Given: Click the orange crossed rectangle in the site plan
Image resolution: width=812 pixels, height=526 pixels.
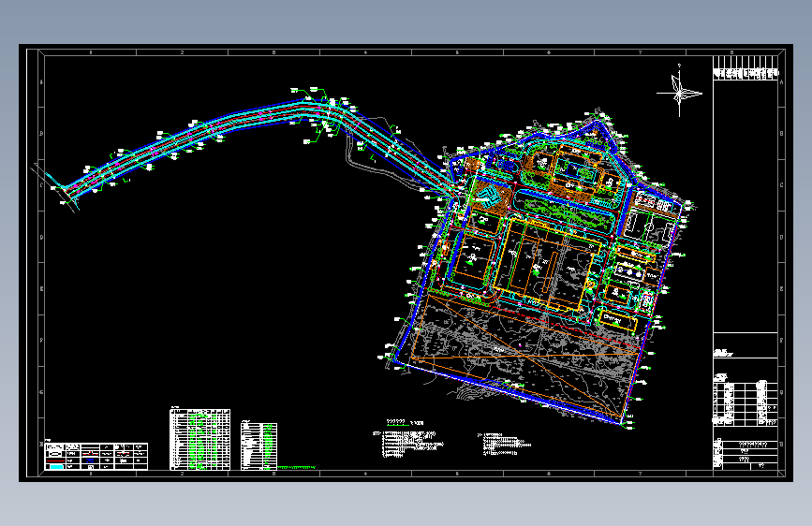Looking at the screenshot, I should click(x=525, y=357).
